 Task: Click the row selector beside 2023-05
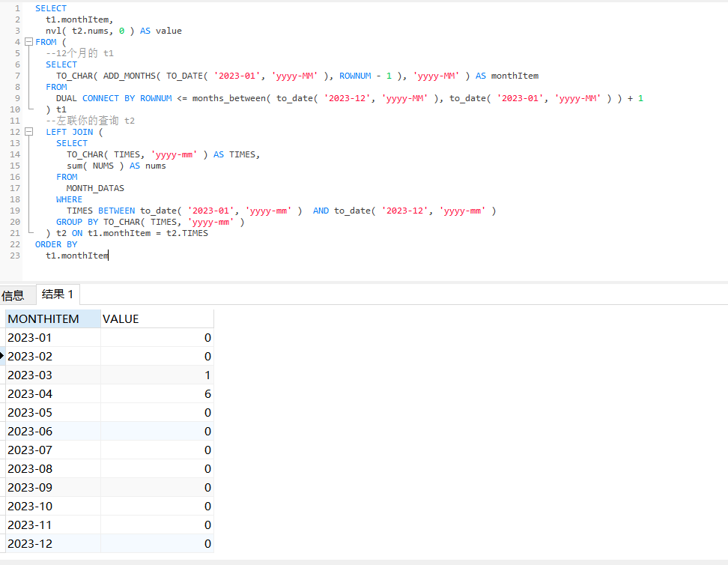click(x=2, y=413)
